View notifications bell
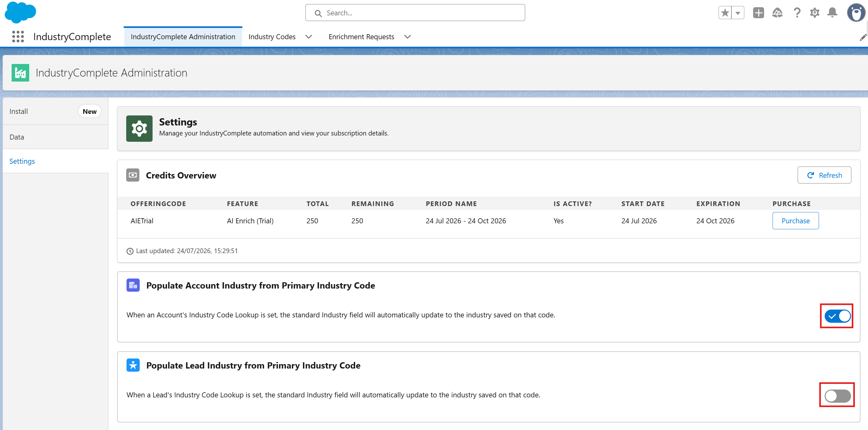The height and width of the screenshot is (430, 868). coord(832,13)
